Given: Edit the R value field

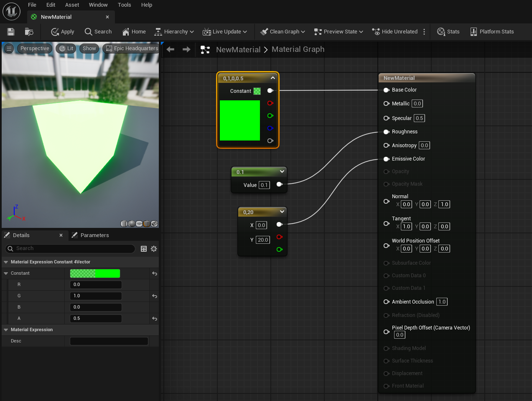Looking at the screenshot, I should click(96, 285).
